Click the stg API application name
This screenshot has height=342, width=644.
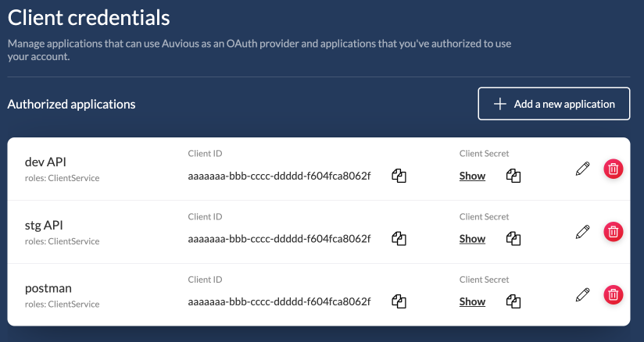44,226
